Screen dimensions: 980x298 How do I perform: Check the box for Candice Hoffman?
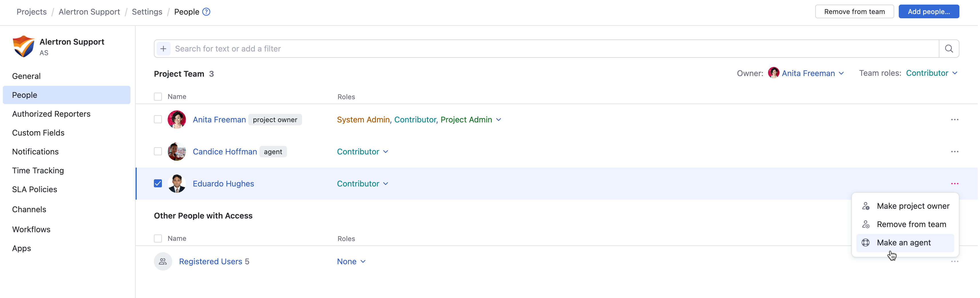click(x=158, y=152)
